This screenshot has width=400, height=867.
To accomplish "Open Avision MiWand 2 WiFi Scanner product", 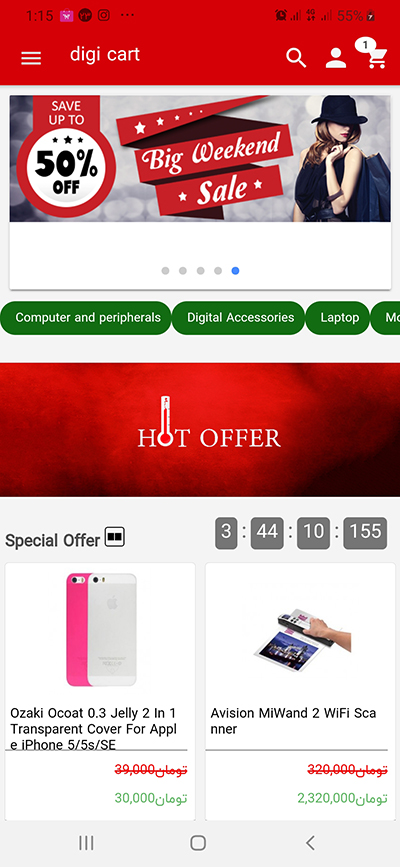I will coord(300,691).
